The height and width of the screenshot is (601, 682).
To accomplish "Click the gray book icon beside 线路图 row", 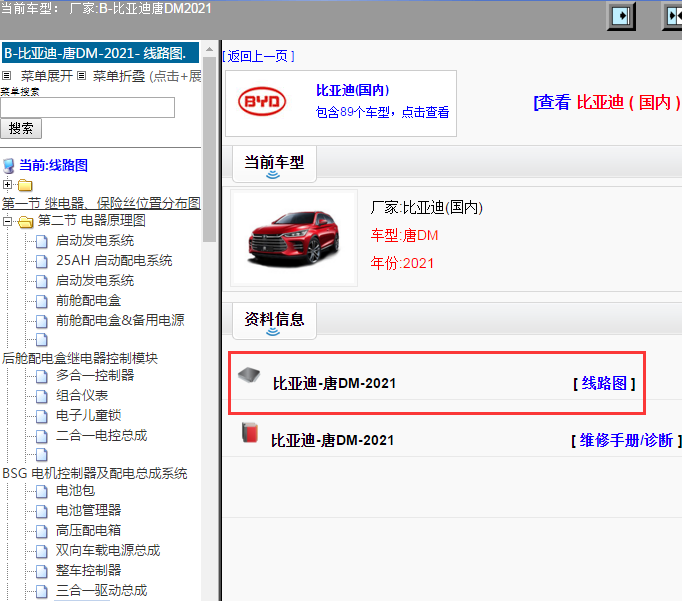I will tap(249, 375).
